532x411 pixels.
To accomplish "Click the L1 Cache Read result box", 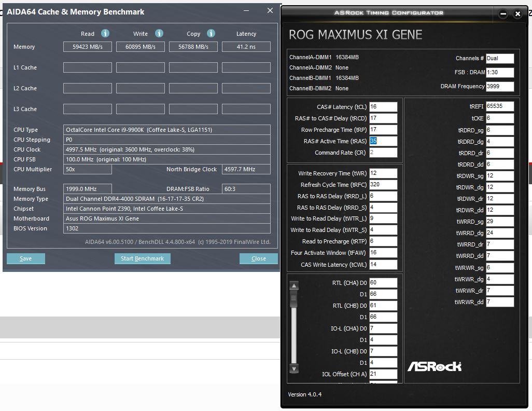I will pos(88,67).
